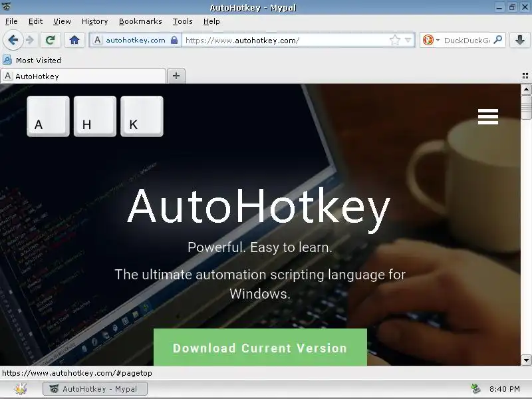Image resolution: width=532 pixels, height=399 pixels.
Task: Click the network tray icon
Action: click(x=475, y=389)
